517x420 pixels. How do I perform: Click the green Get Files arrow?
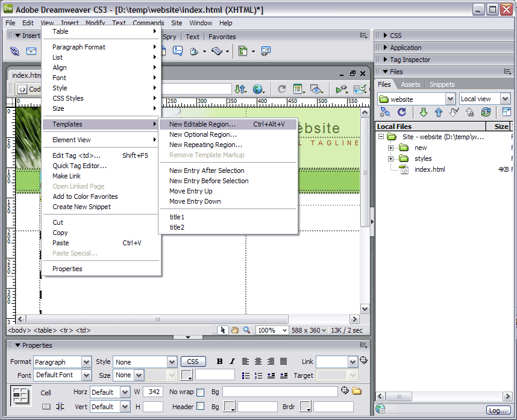424,112
